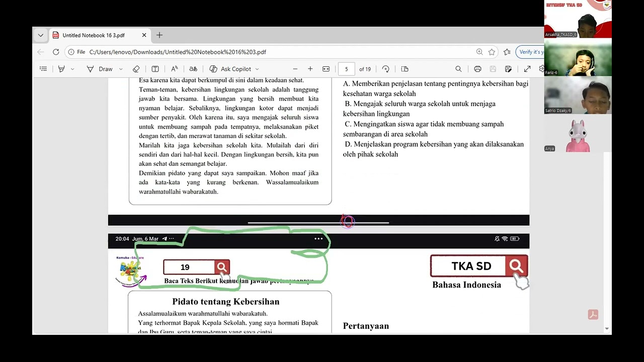Expand Ask Copilot dropdown arrow
This screenshot has width=644, height=362.
pos(257,69)
